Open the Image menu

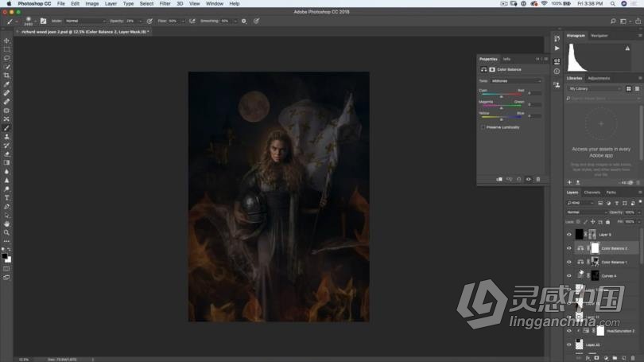(92, 4)
